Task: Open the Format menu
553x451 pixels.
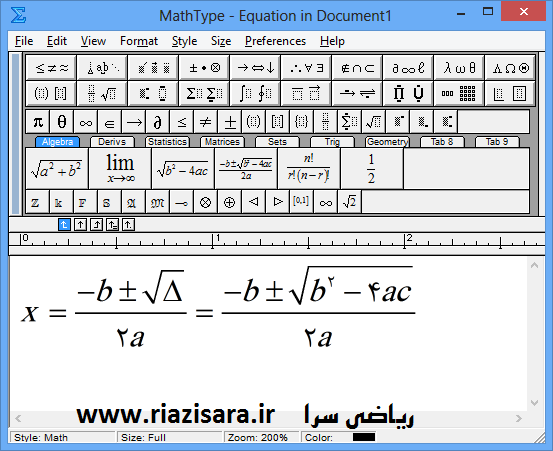Action: (x=139, y=41)
